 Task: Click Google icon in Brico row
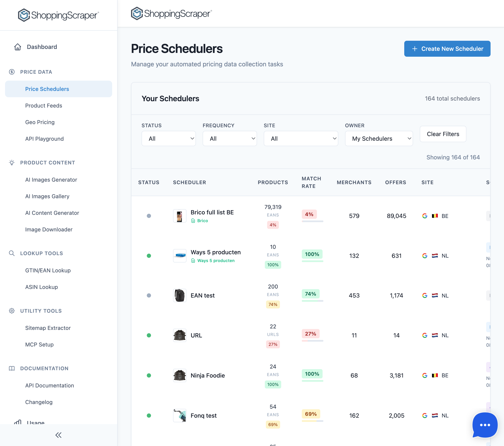[x=425, y=216]
